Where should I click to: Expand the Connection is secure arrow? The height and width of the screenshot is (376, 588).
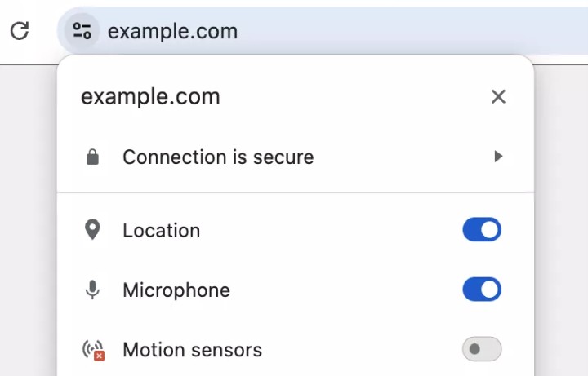click(x=498, y=157)
